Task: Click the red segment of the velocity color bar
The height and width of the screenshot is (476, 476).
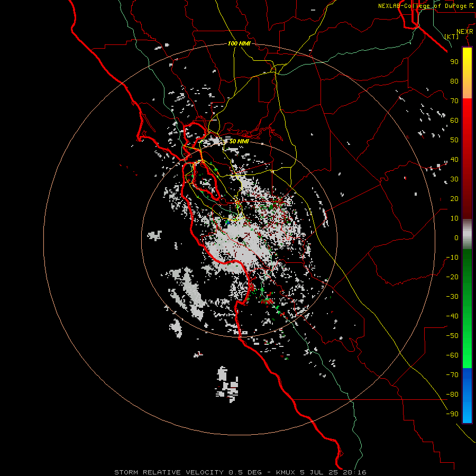Action: coord(467,158)
